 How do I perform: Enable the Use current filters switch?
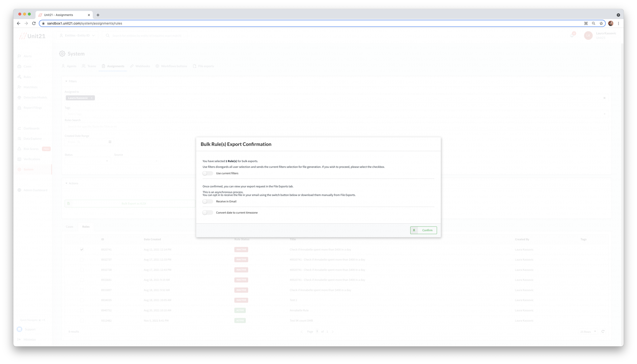208,173
